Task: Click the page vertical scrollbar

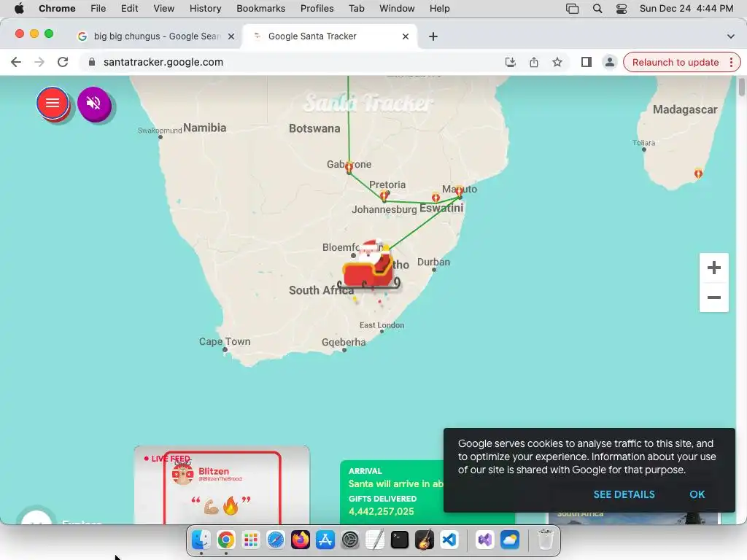Action: pyautogui.click(x=741, y=87)
